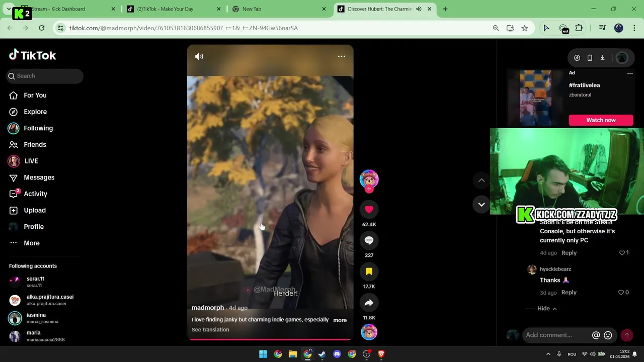This screenshot has width=644, height=362.
Task: Toggle the yellow bookmark favorite icon
Action: click(369, 271)
